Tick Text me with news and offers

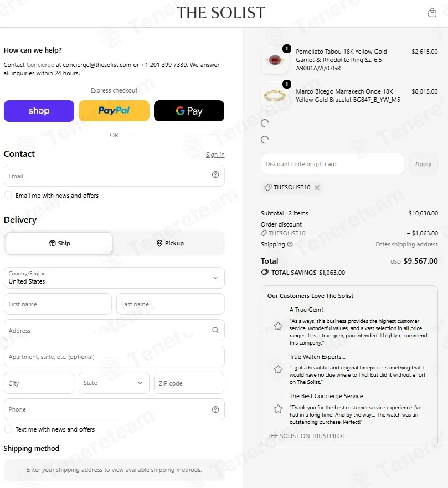[8, 429]
